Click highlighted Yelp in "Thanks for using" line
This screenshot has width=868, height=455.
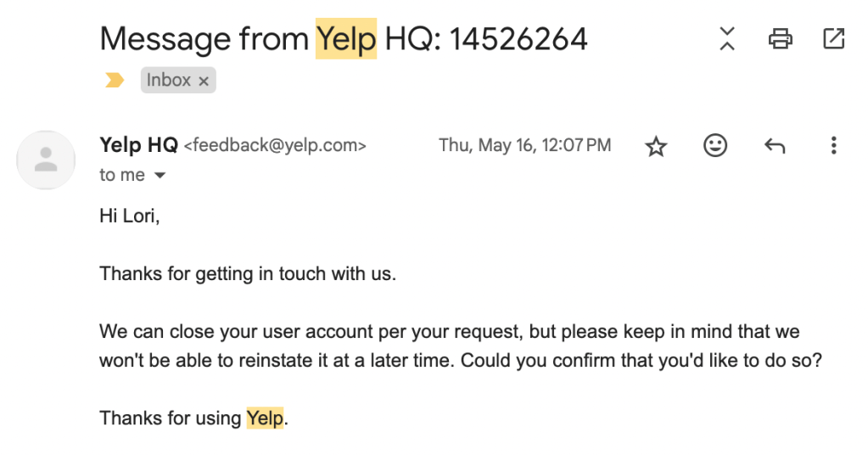[265, 418]
